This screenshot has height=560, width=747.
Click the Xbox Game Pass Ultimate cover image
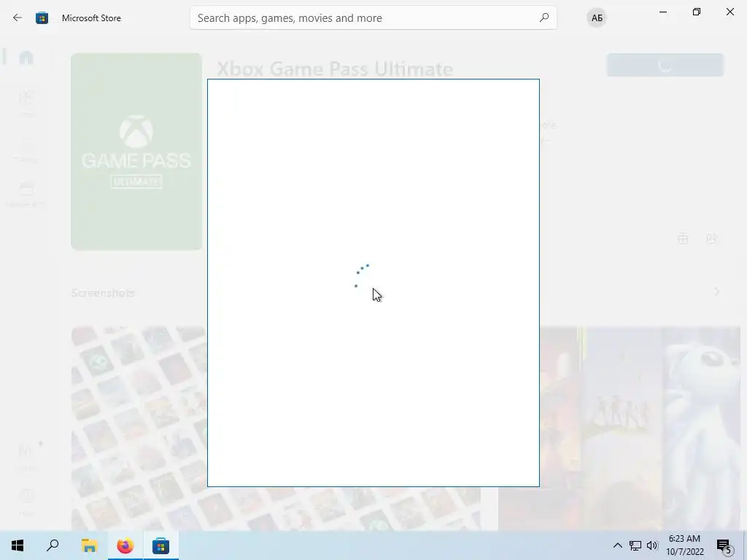(136, 152)
